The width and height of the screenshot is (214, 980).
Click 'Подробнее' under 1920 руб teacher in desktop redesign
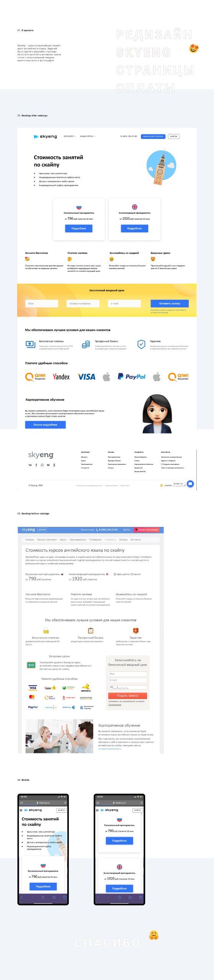tap(134, 229)
